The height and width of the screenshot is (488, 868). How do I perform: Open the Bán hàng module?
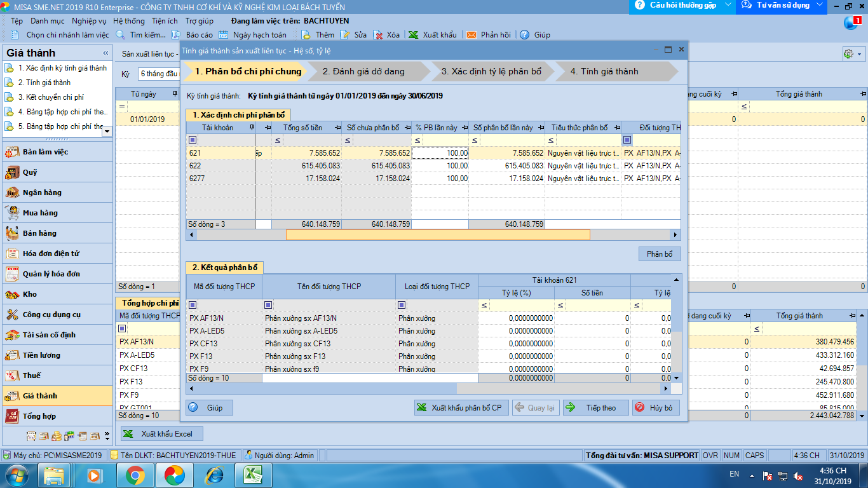(57, 233)
